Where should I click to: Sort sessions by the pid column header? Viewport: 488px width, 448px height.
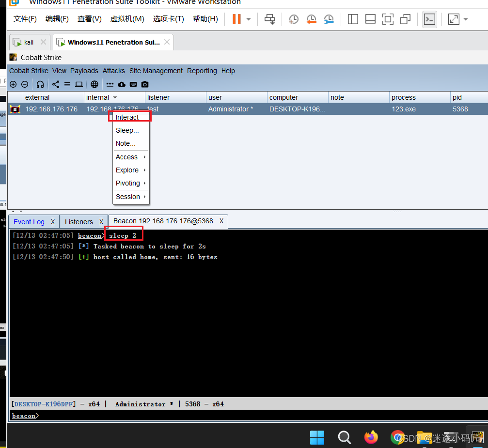469,97
